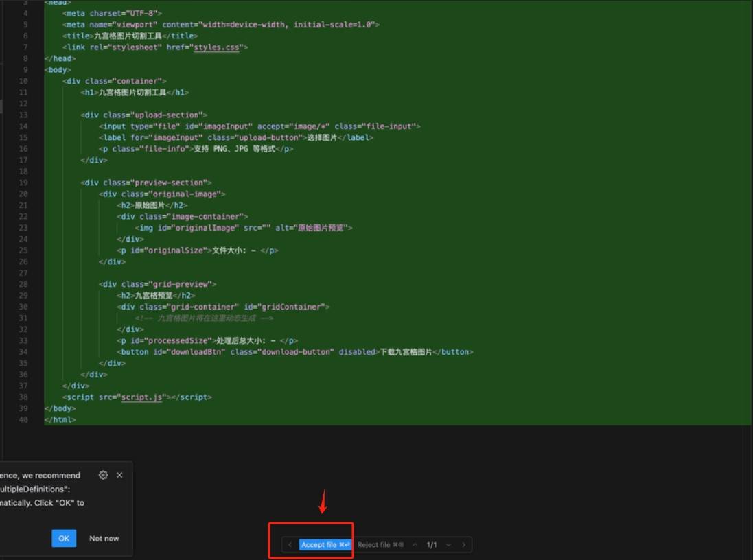Open the script.js link on line 38
The height and width of the screenshot is (560, 753).
pyautogui.click(x=142, y=397)
